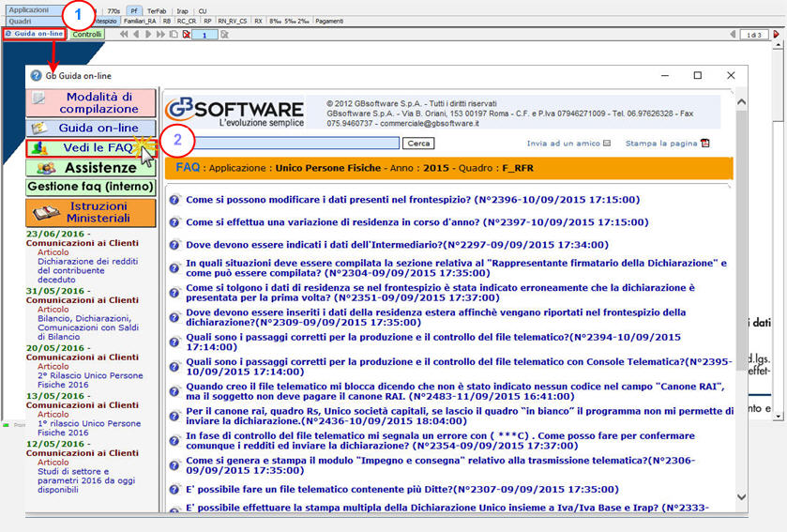This screenshot has height=532, width=787.
Task: Click the envelope icon beside 'Invia ad un amico'
Action: coord(607,144)
